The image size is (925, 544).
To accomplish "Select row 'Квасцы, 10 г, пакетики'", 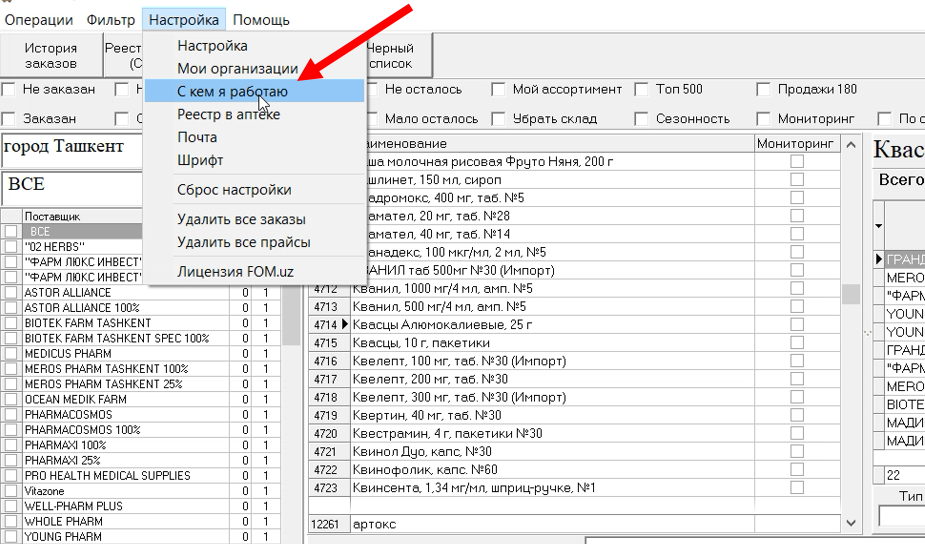I will 552,343.
